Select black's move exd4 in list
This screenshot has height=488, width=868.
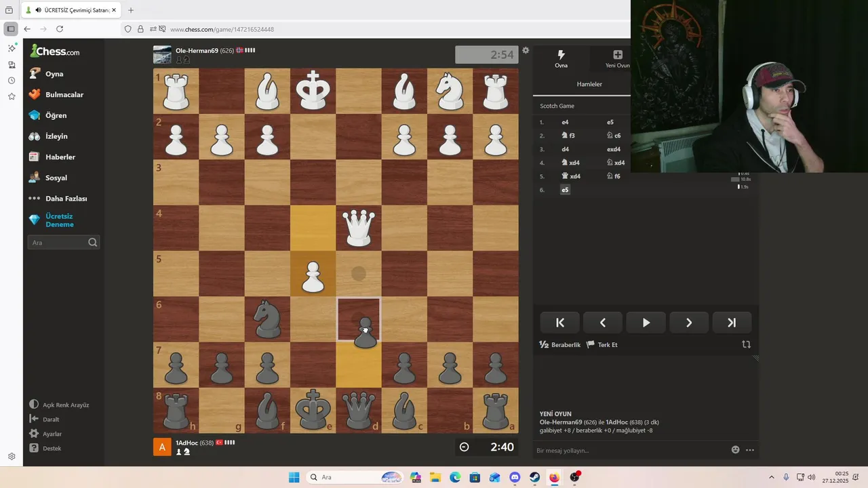[x=614, y=149]
